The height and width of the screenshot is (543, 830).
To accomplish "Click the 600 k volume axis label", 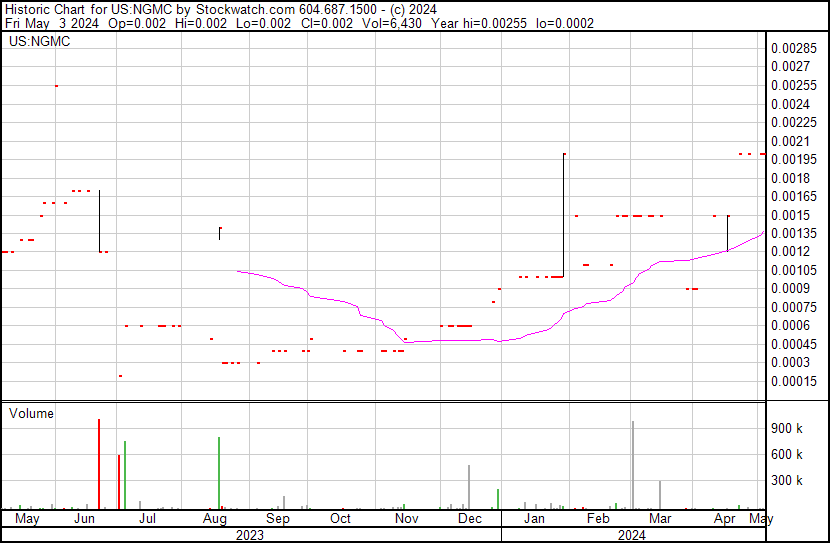I will click(x=787, y=455).
